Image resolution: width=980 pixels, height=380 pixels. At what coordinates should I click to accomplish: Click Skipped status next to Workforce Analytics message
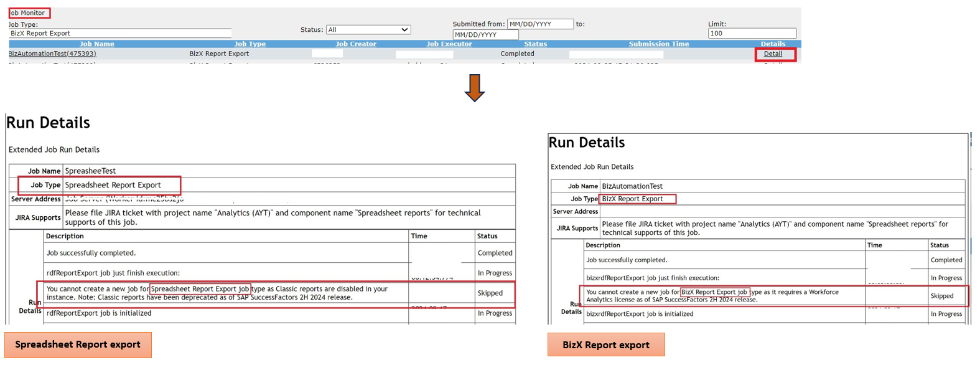coord(942,296)
